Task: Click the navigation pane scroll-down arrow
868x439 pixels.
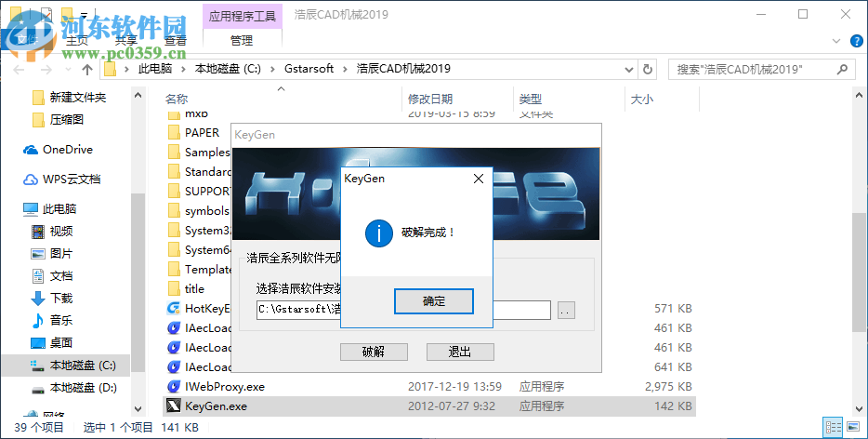Action: (138, 409)
